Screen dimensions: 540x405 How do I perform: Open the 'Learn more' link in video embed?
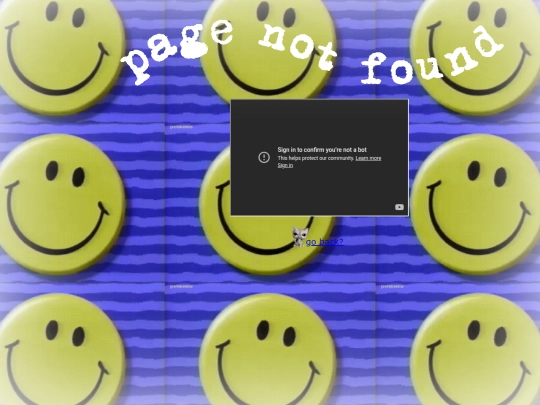point(368,158)
